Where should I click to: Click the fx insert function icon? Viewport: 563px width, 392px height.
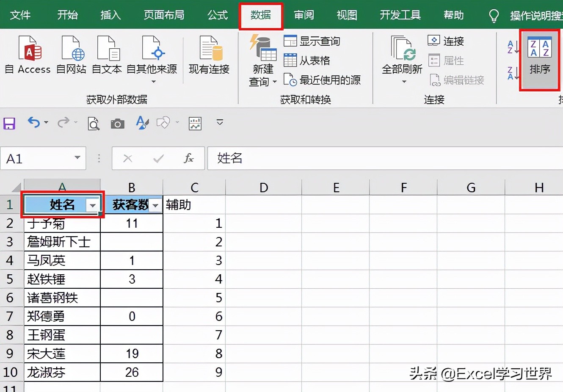pyautogui.click(x=189, y=158)
